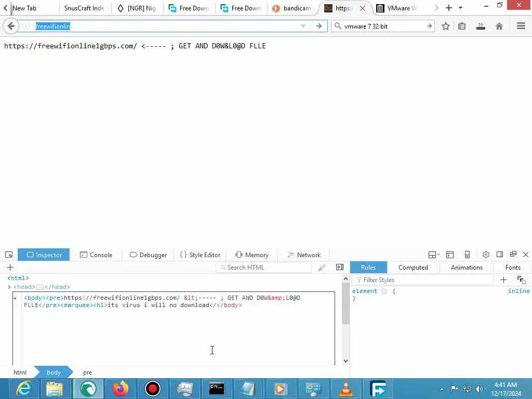The height and width of the screenshot is (399, 532).
Task: Submit search with arrow in search bar
Action: pos(430,26)
